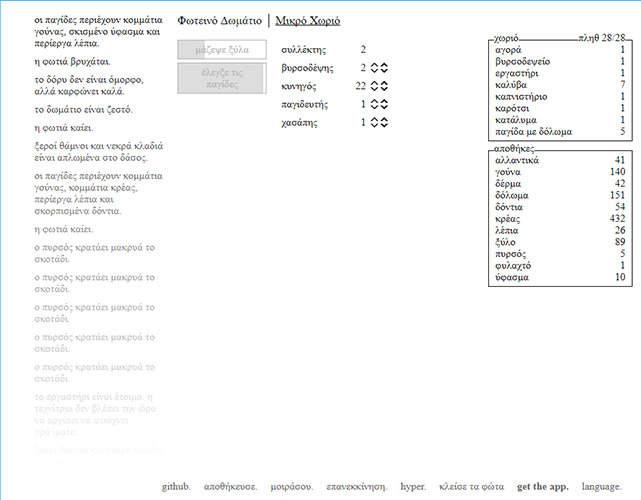The height and width of the screenshot is (500, 641).
Task: Click the βυρσοδέψης worker label
Action: click(307, 68)
